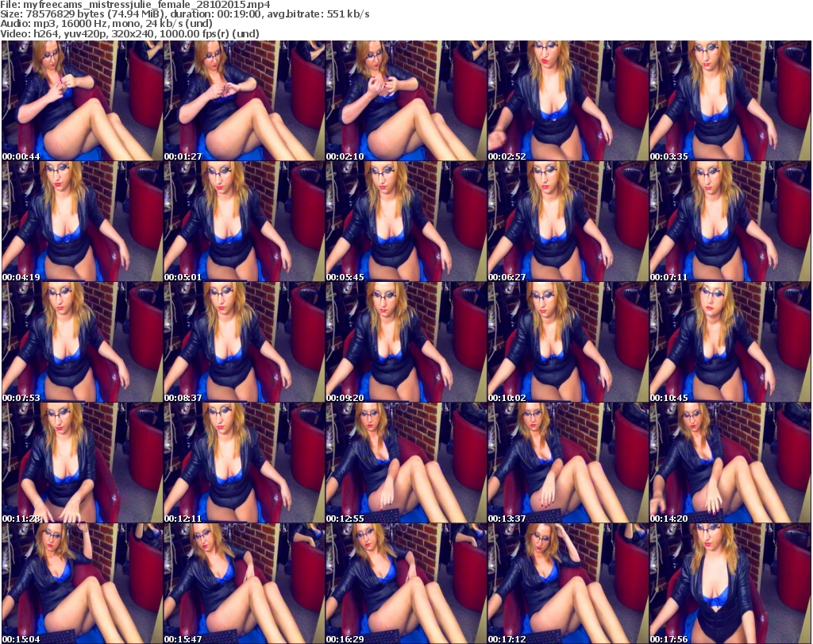Pick the 00:12:11 frame
Screen dimensions: 813x644
[245, 463]
